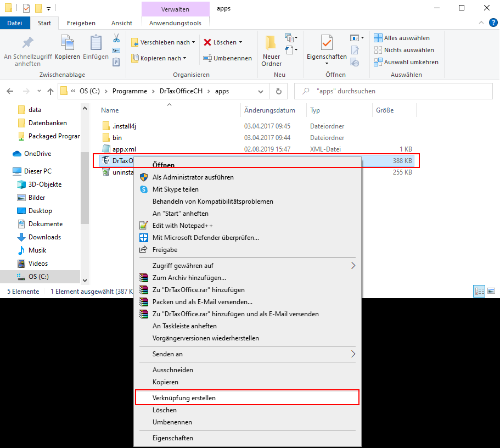Select OS (C:) in the sidebar

[x=38, y=277]
